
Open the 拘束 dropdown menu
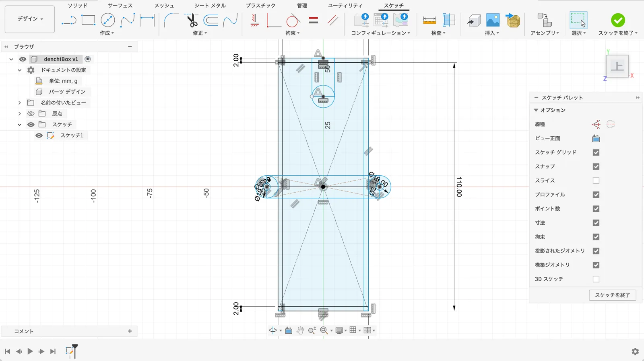[x=293, y=33]
